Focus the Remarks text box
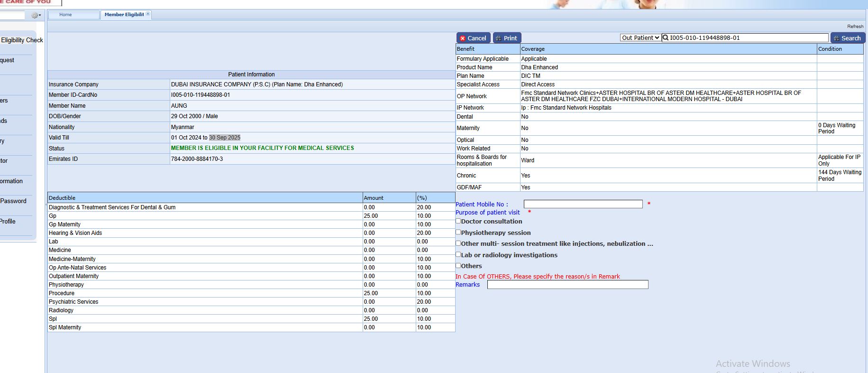The width and height of the screenshot is (868, 373). 567,285
